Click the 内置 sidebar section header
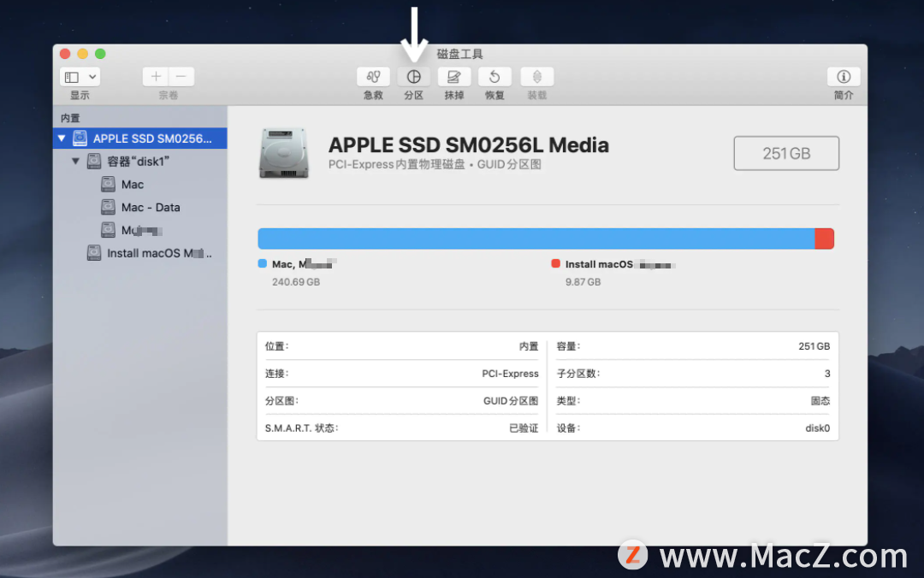Image resolution: width=924 pixels, height=578 pixels. pos(70,119)
